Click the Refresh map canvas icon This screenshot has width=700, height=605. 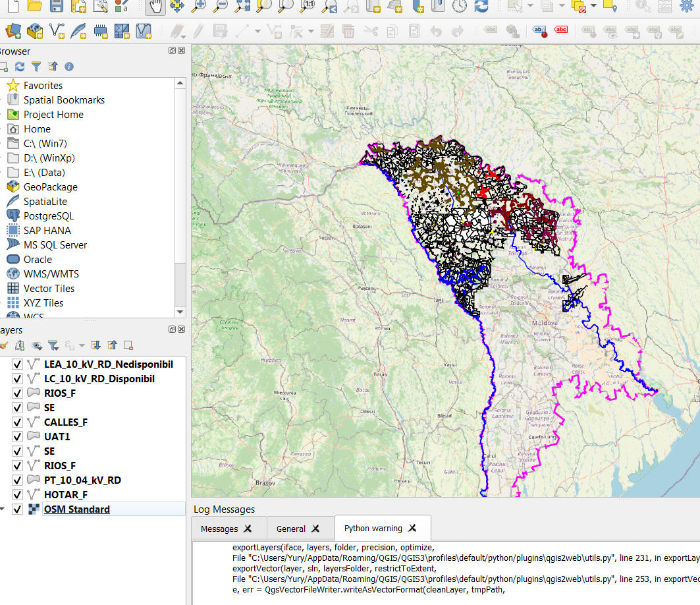coord(481,6)
